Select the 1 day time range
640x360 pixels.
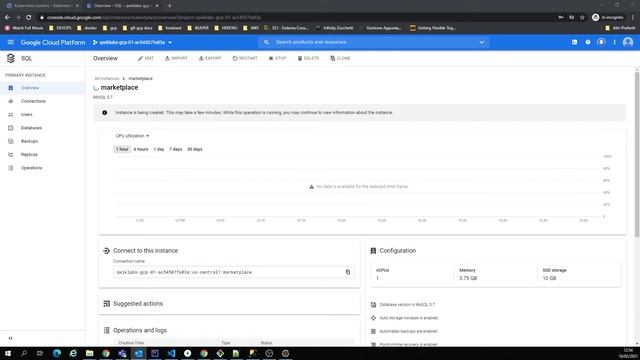click(x=159, y=149)
